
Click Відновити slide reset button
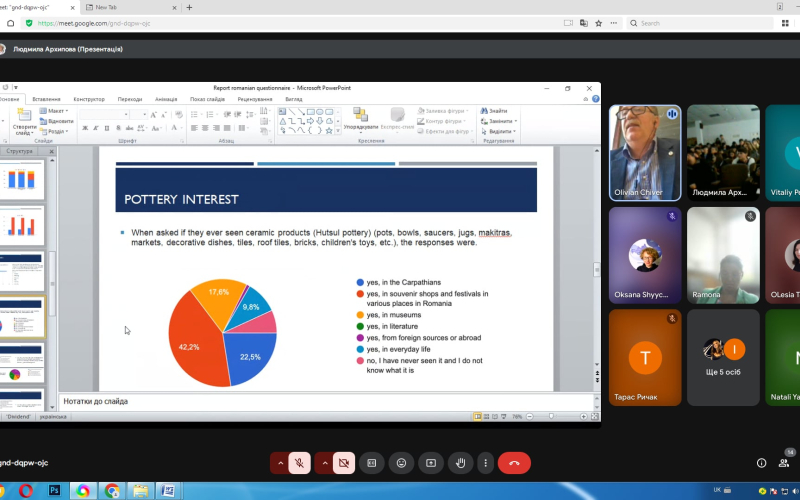(57, 121)
